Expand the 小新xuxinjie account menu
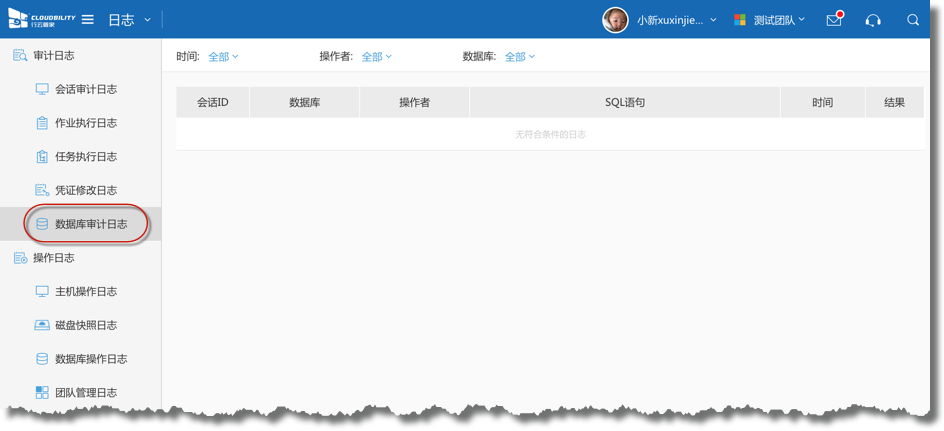The width and height of the screenshot is (944, 431). (x=677, y=20)
